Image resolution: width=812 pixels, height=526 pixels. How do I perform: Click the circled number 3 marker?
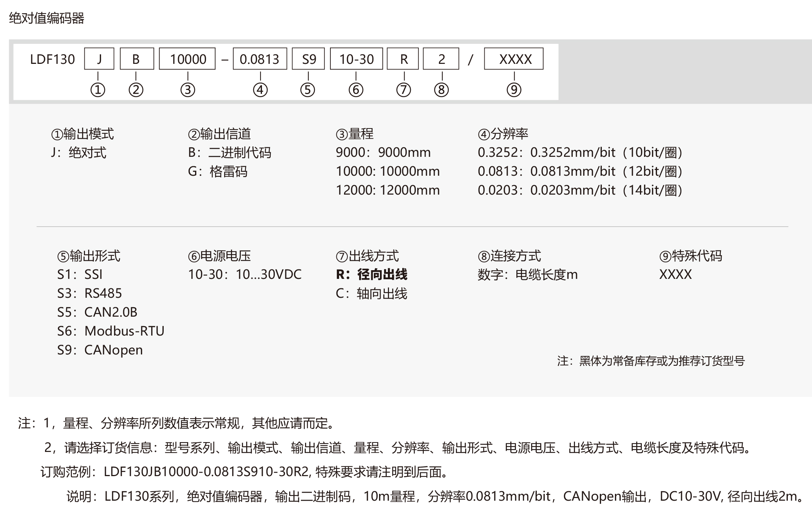(188, 90)
